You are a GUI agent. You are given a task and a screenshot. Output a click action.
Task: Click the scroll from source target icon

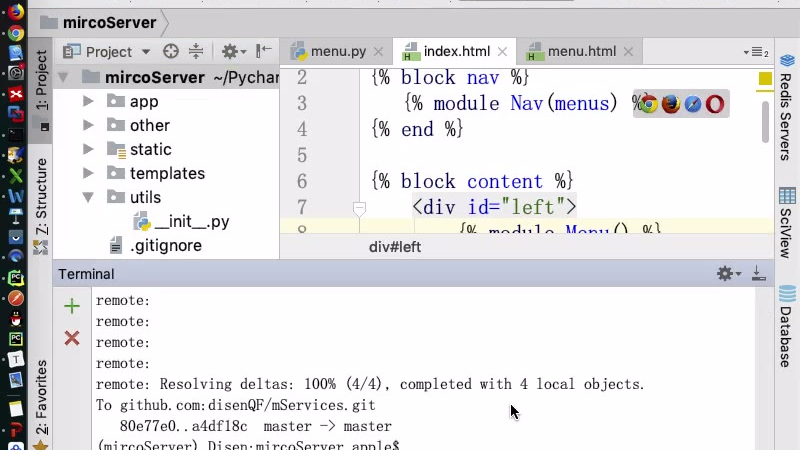(x=171, y=52)
